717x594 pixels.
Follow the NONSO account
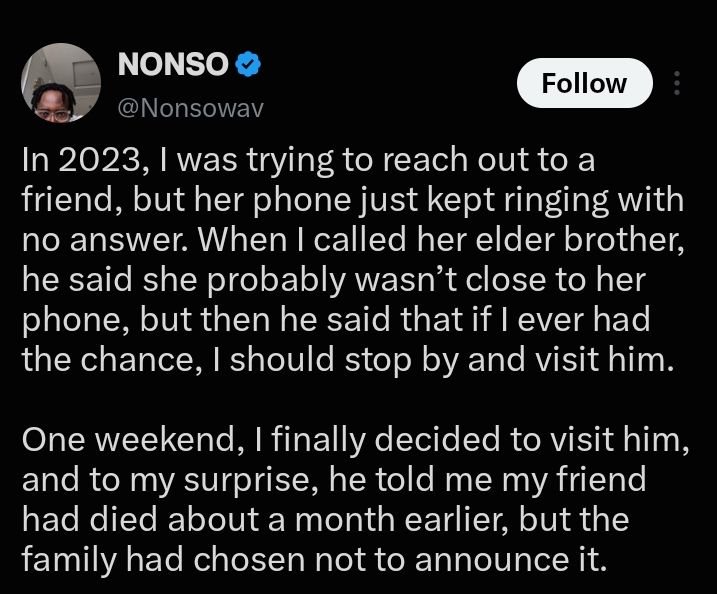pos(584,83)
